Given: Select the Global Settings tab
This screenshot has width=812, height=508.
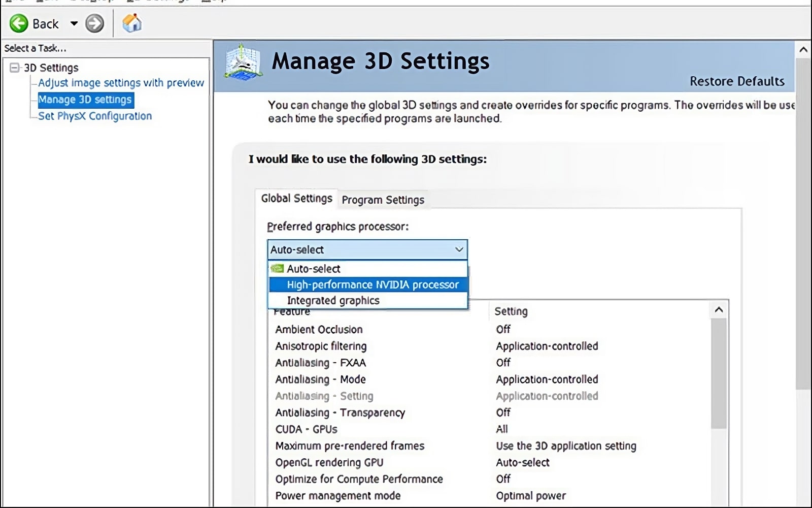Looking at the screenshot, I should (296, 198).
